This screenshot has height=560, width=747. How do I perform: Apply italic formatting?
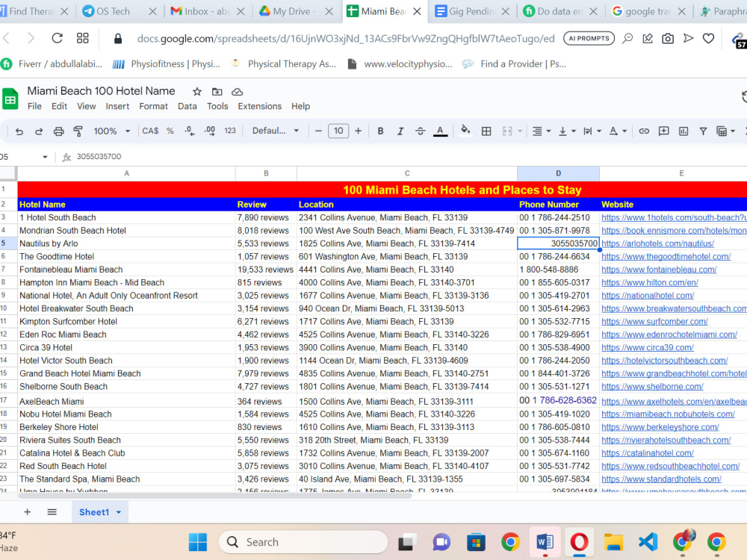click(400, 131)
